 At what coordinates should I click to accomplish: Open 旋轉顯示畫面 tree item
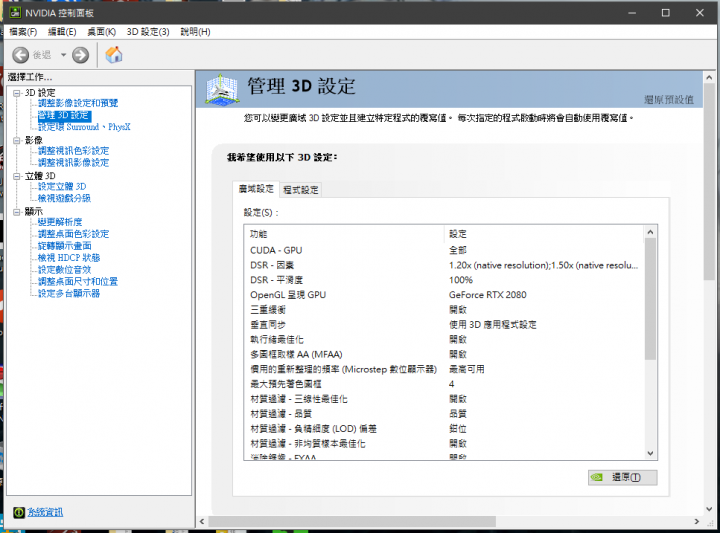coord(65,247)
